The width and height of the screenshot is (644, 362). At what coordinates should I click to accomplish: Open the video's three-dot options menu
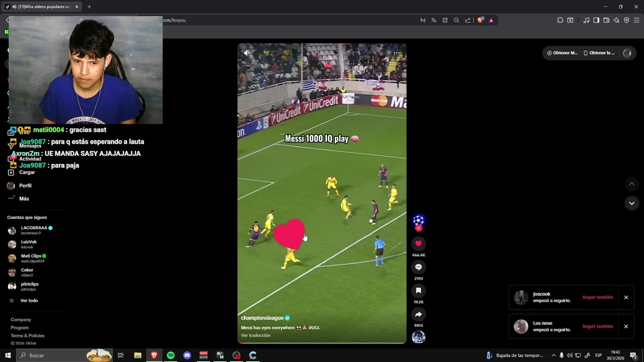396,52
